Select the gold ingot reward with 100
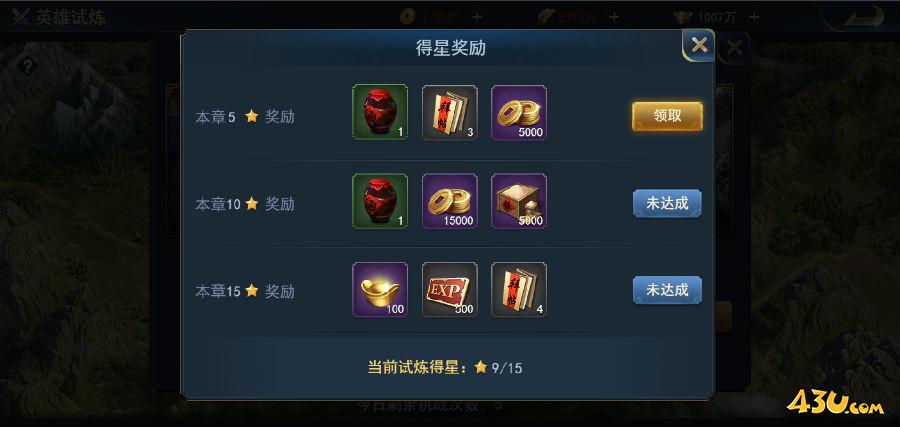The width and height of the screenshot is (900, 427). (x=380, y=290)
